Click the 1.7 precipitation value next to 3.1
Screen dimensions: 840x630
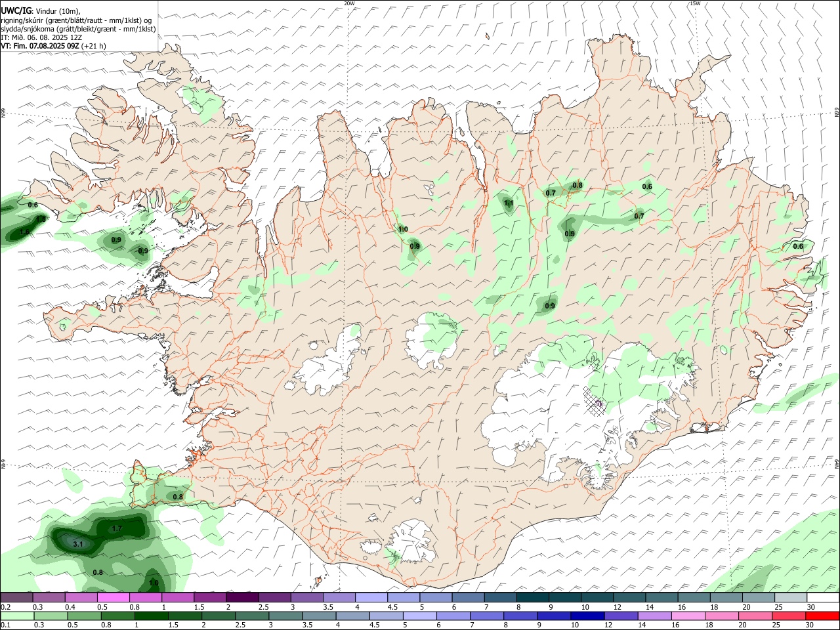click(117, 528)
